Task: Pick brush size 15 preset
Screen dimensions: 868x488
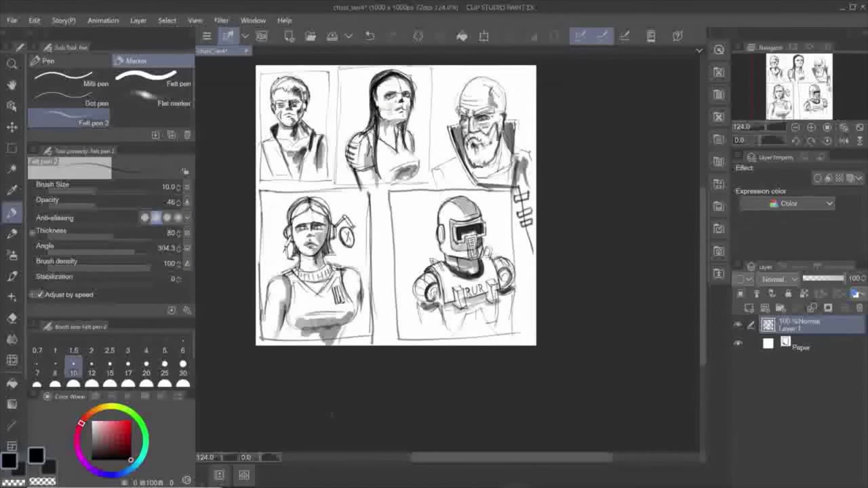Action: pyautogui.click(x=110, y=368)
